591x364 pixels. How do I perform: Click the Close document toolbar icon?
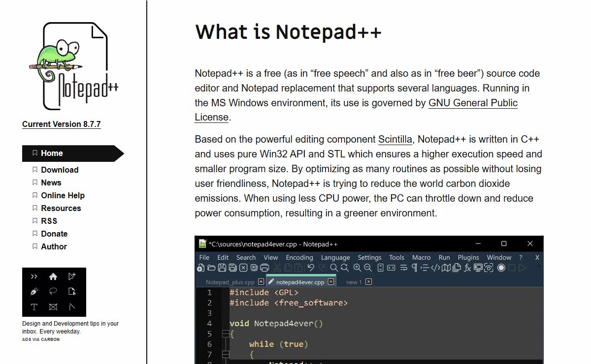tap(243, 268)
